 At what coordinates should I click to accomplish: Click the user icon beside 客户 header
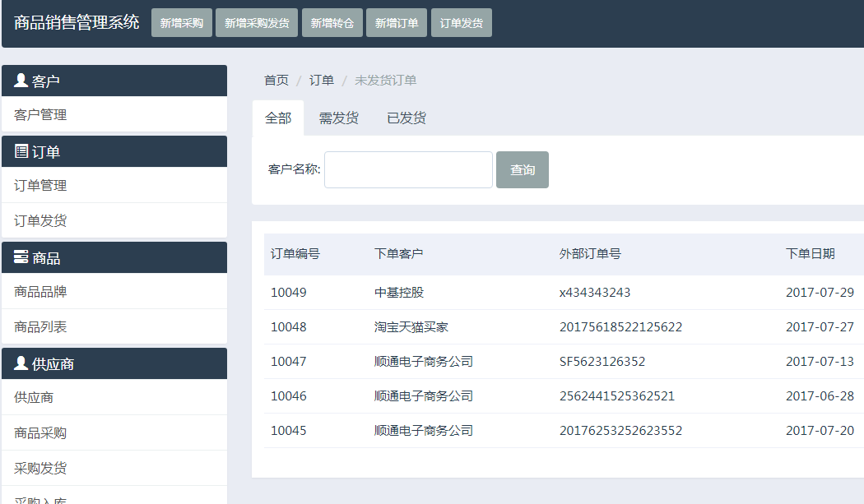(x=21, y=81)
